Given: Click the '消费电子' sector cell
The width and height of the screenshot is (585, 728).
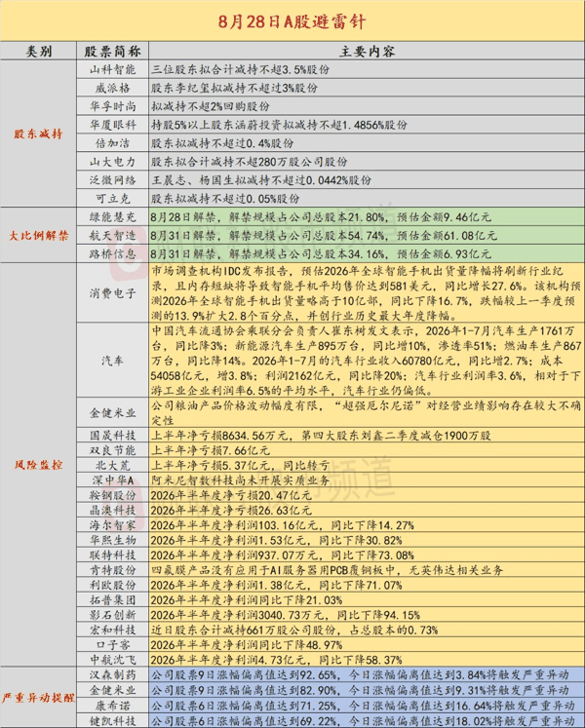Looking at the screenshot, I should tap(112, 293).
